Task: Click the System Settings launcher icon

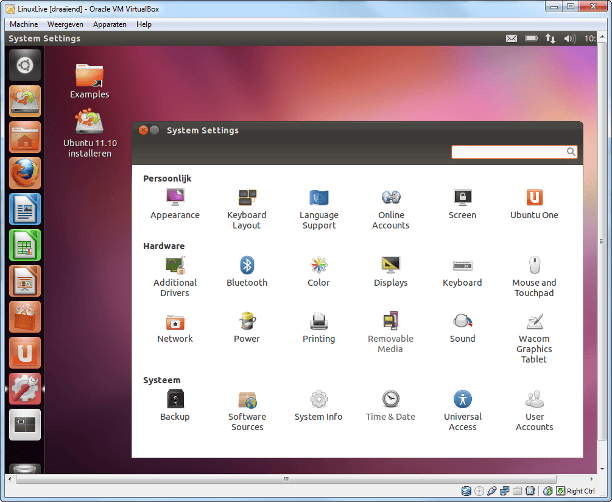Action: [25, 389]
